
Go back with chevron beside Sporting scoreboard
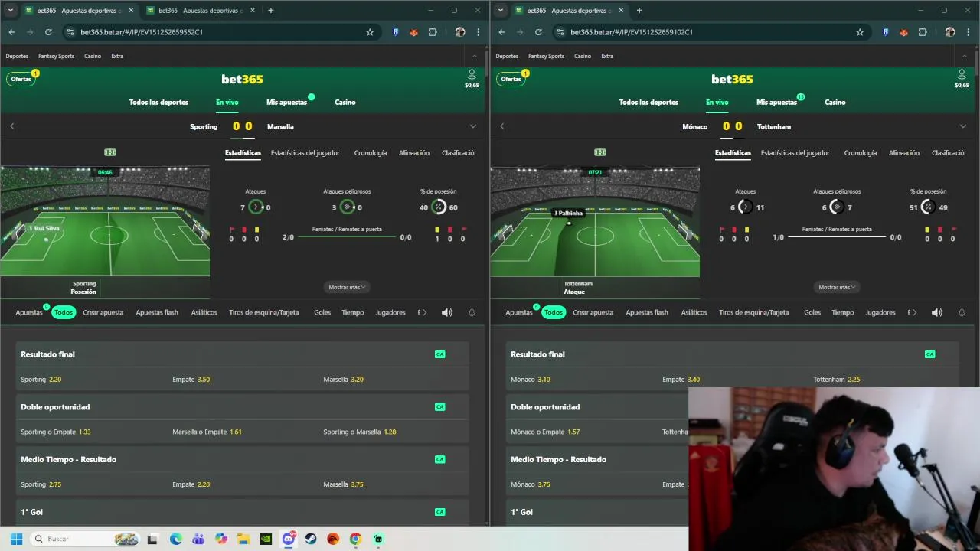point(11,126)
